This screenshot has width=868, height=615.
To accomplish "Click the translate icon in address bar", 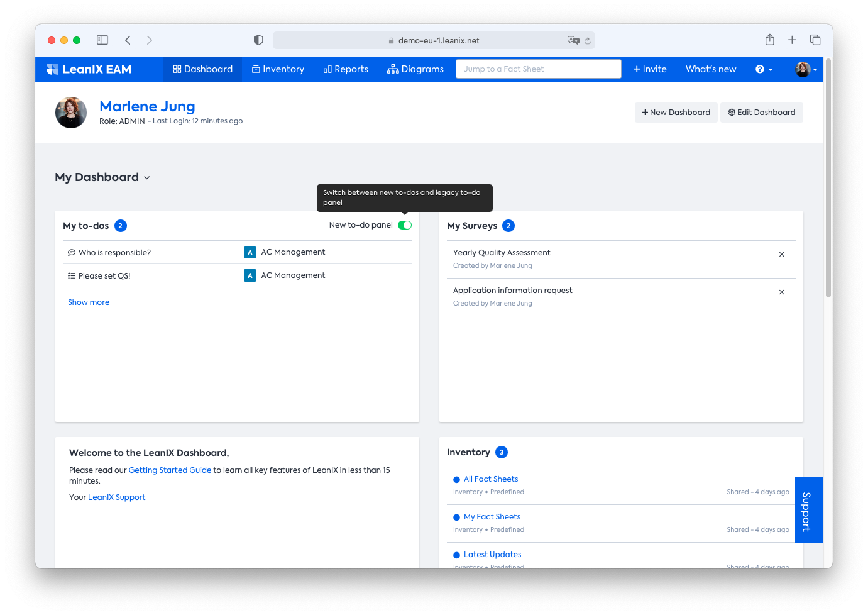I will [x=573, y=40].
